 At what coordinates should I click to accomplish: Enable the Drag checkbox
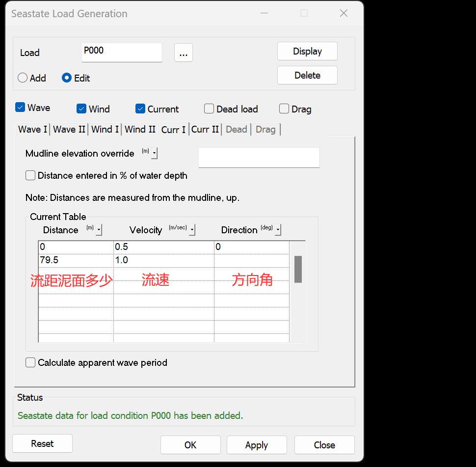coord(284,109)
